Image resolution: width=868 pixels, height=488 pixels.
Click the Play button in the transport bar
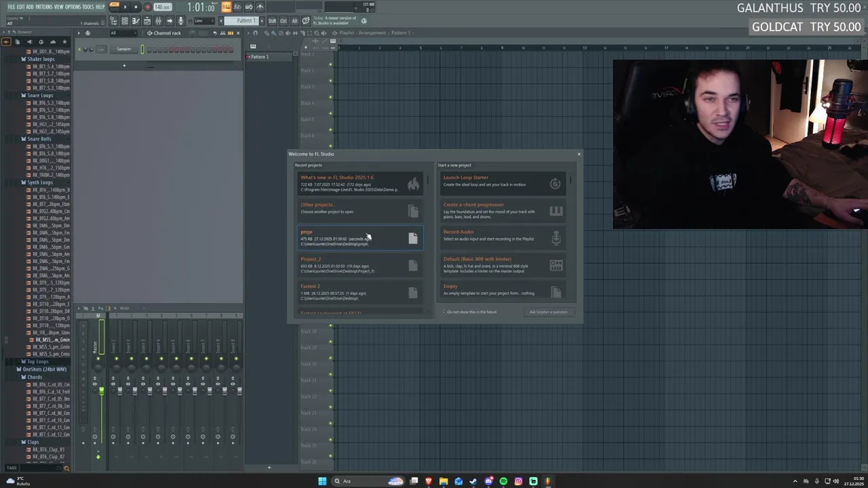(124, 7)
